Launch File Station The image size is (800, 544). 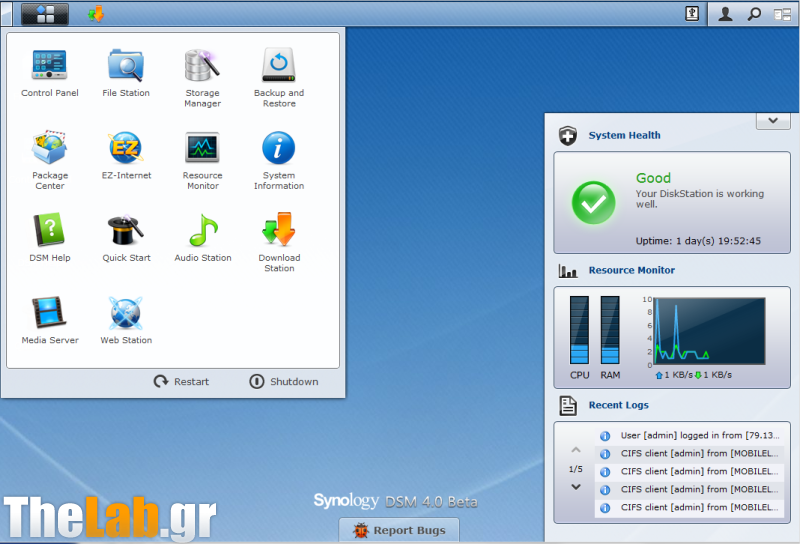[x=126, y=71]
